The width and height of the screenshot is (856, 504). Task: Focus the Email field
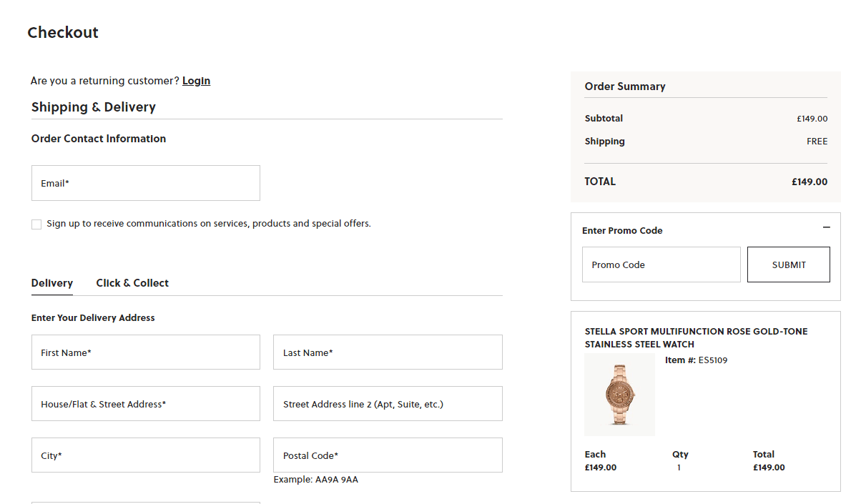(146, 183)
